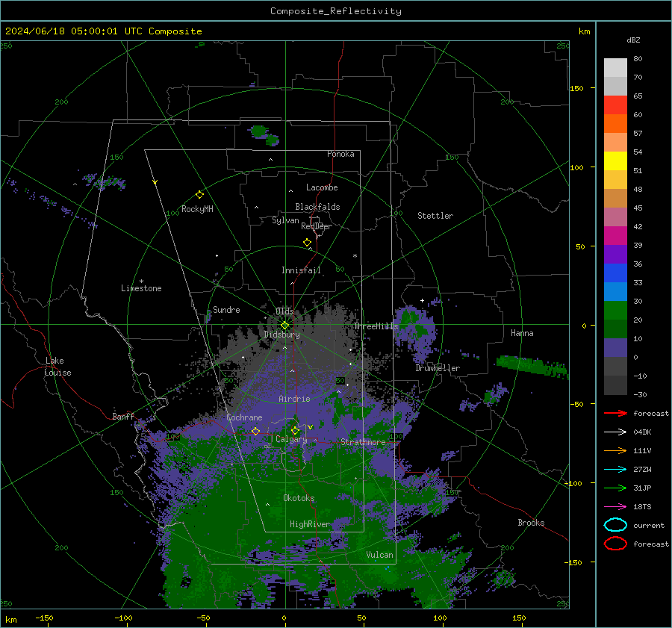Viewport: 672px width, 628px height.
Task: Select the royal blue swatch in color bar
Action: [615, 273]
